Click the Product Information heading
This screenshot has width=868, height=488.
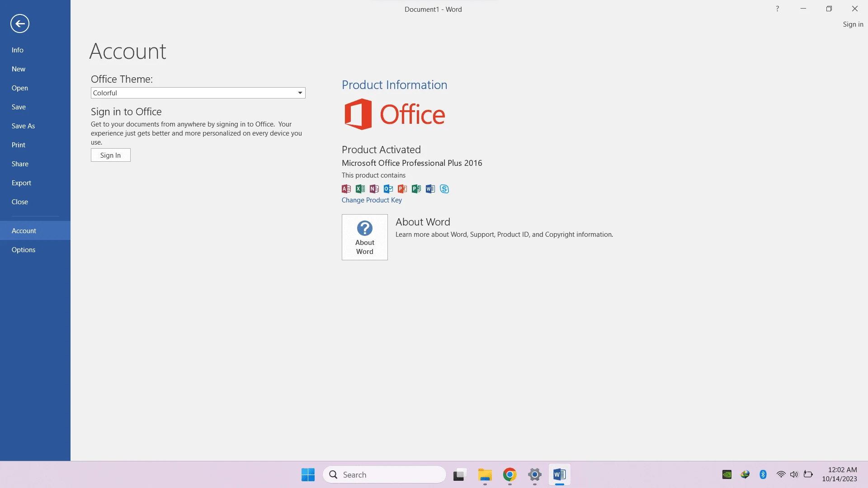(x=395, y=85)
